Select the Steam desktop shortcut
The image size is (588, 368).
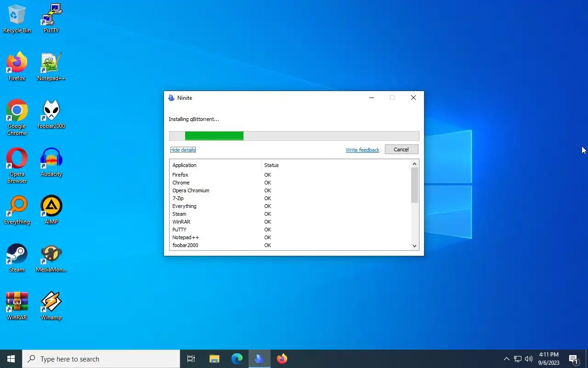(17, 258)
